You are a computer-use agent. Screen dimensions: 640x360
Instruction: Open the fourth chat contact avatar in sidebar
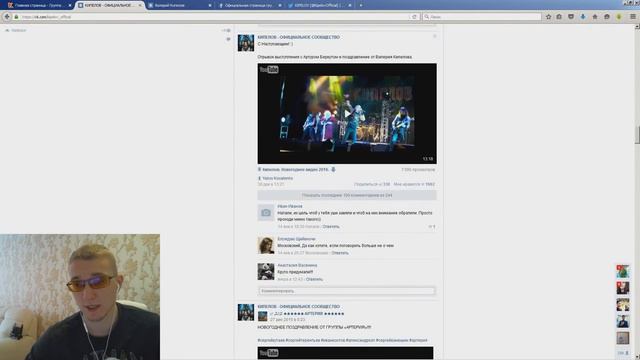tap(622, 321)
